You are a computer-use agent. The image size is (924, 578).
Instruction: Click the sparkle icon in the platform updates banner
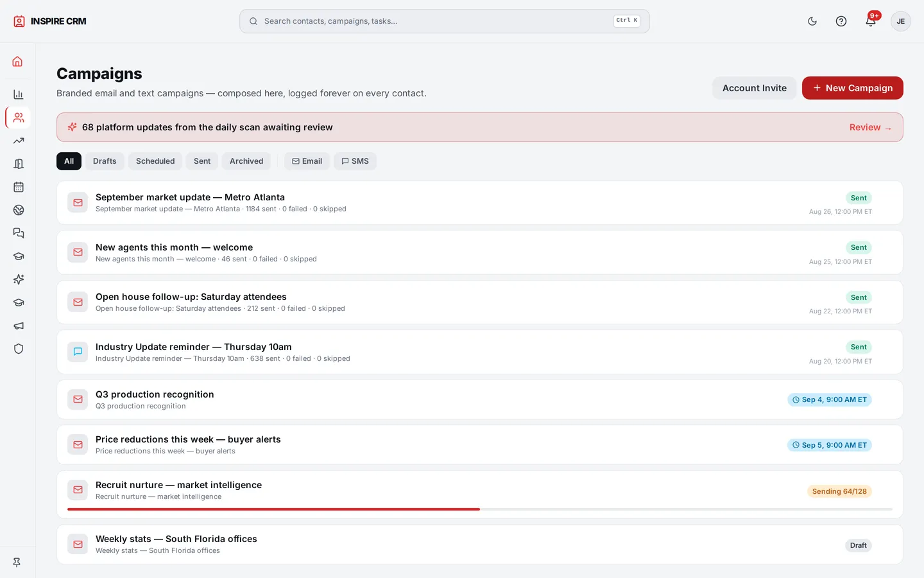[73, 127]
